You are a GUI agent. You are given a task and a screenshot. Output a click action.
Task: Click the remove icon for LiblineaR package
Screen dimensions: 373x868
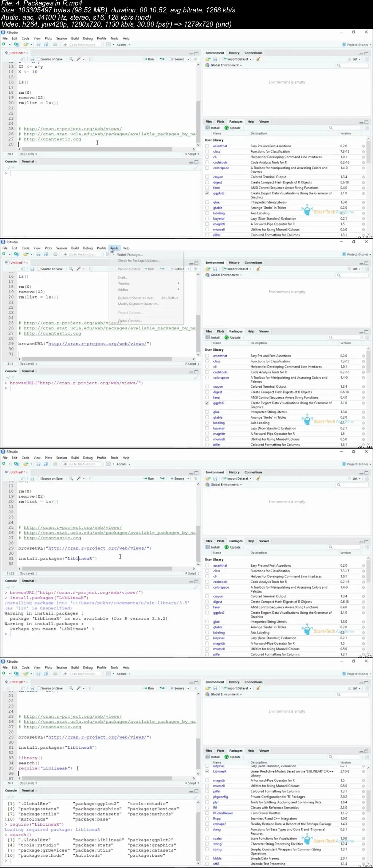363,772
